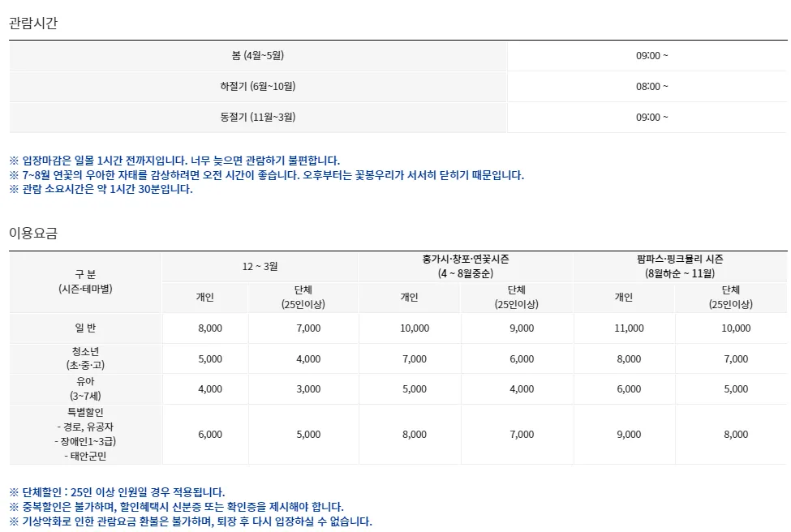
Task: Click 유아 개인 price 5,000 in 홍가시 season
Action: pos(415,389)
